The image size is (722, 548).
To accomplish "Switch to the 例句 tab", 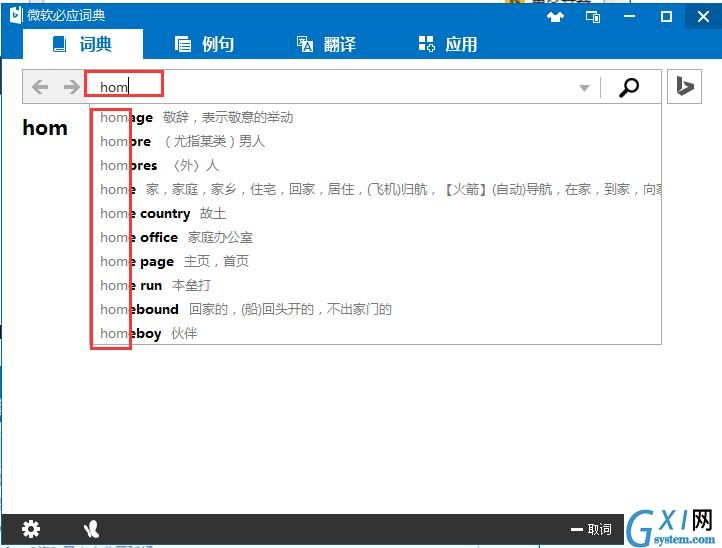I will pos(204,44).
